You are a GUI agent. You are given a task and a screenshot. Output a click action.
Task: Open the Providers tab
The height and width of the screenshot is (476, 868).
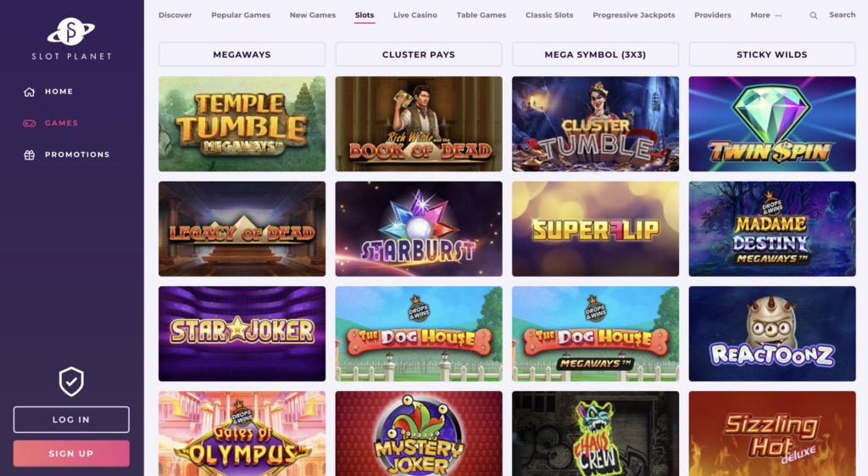point(712,15)
